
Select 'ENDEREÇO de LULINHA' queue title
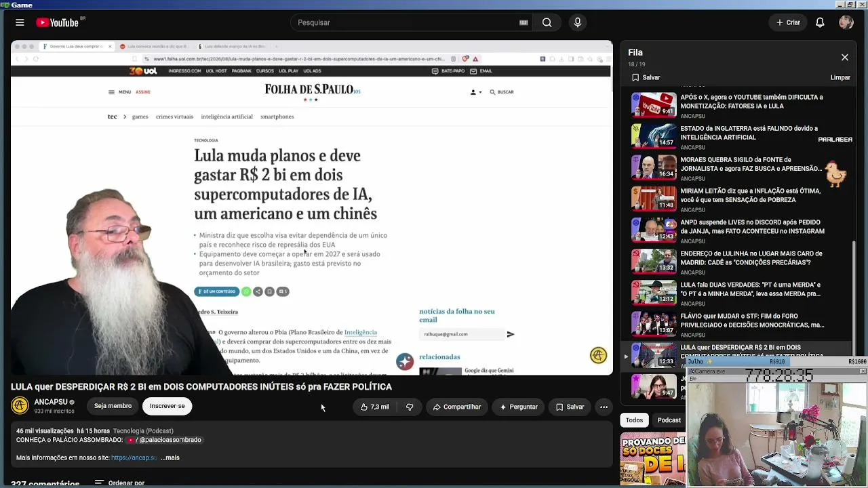[x=751, y=258]
